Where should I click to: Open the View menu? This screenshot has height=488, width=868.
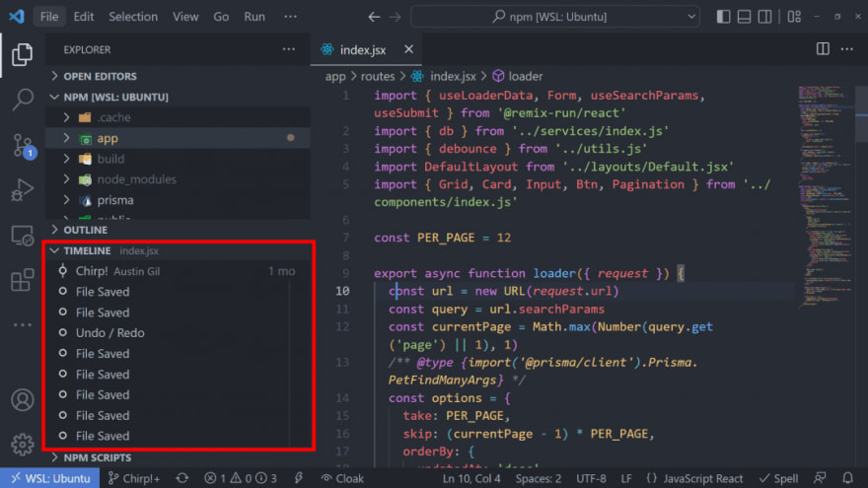click(185, 17)
